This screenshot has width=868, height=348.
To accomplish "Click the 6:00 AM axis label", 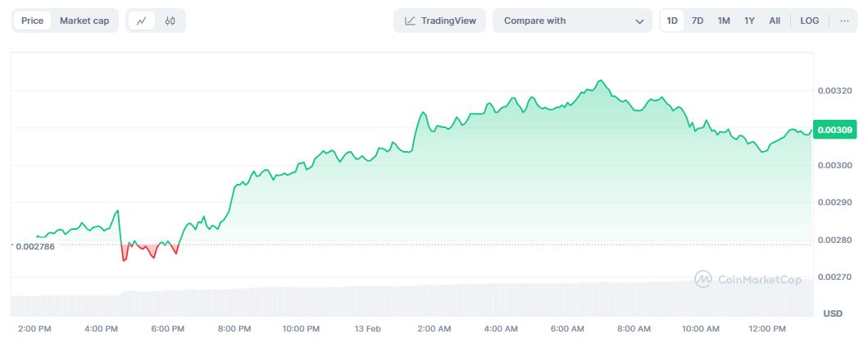I will pyautogui.click(x=567, y=328).
